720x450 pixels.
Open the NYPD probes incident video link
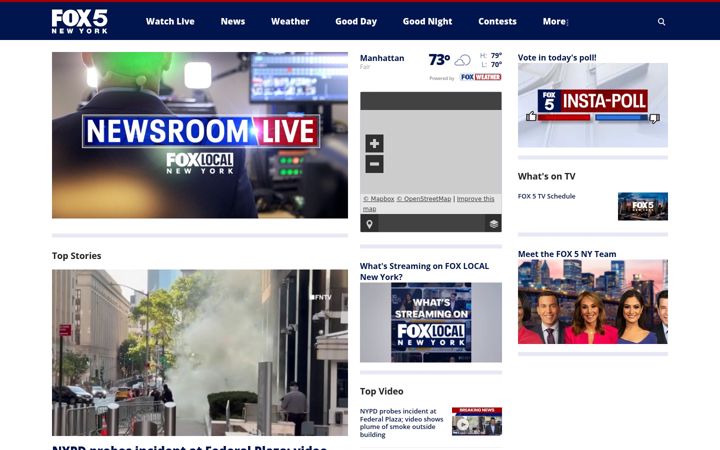(x=401, y=422)
